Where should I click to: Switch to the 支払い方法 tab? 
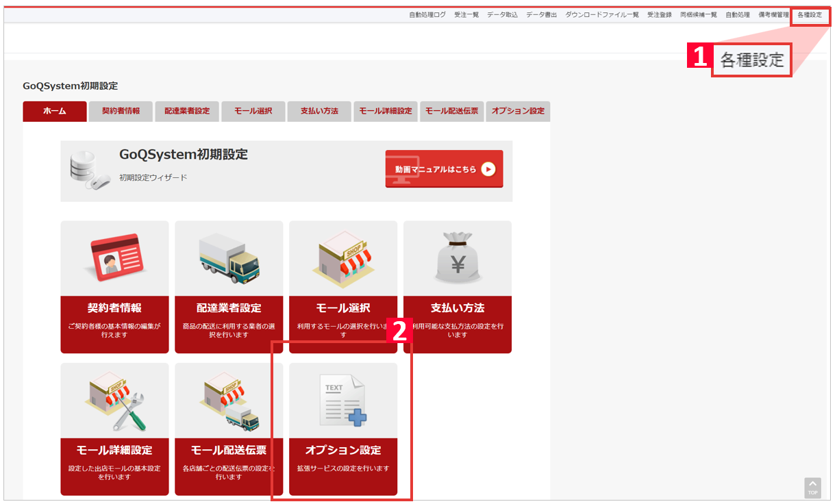point(319,111)
